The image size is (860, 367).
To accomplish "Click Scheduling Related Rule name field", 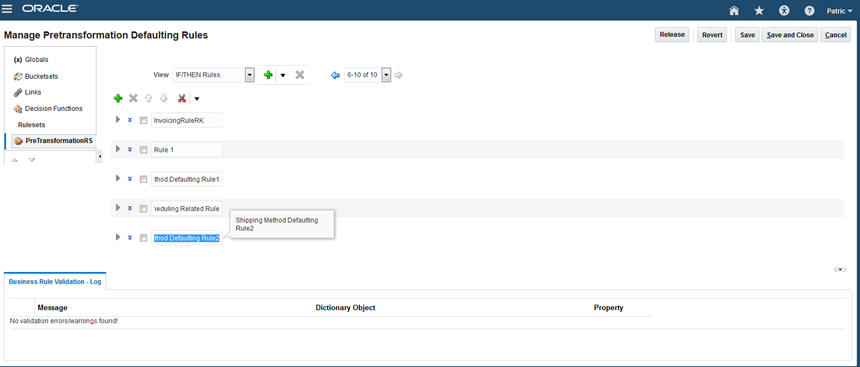I will pyautogui.click(x=186, y=208).
